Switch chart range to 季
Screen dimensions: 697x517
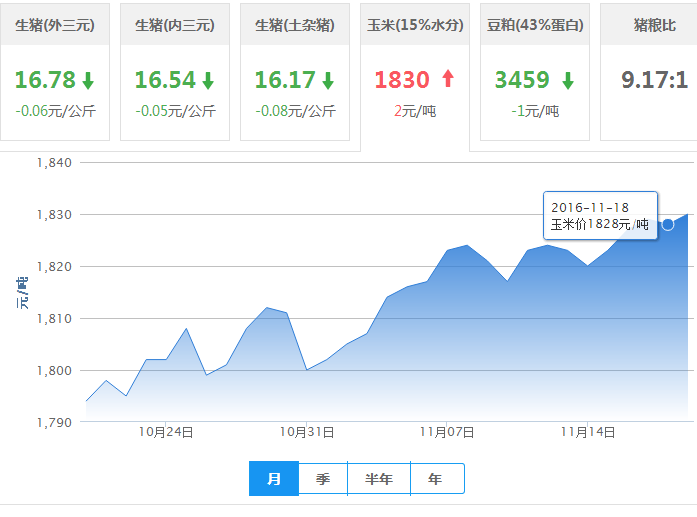tap(323, 478)
